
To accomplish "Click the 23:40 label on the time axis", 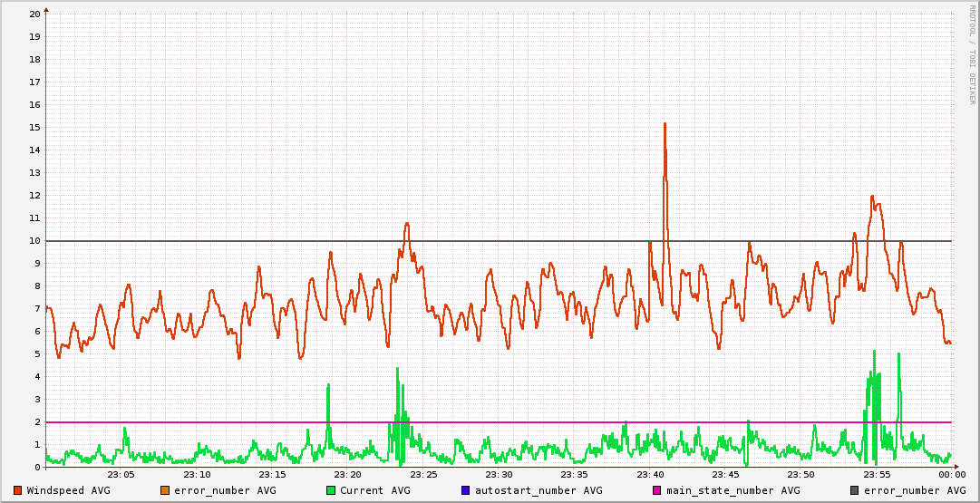I will pyautogui.click(x=650, y=475).
